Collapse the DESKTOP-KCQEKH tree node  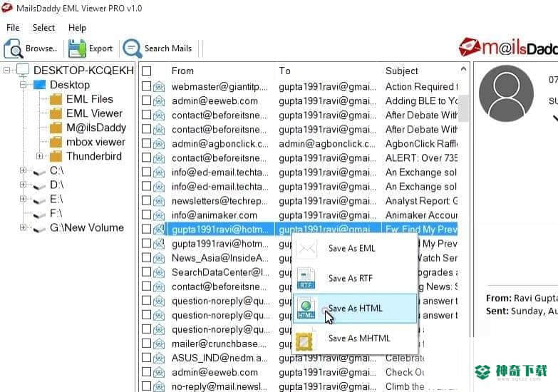(6, 71)
